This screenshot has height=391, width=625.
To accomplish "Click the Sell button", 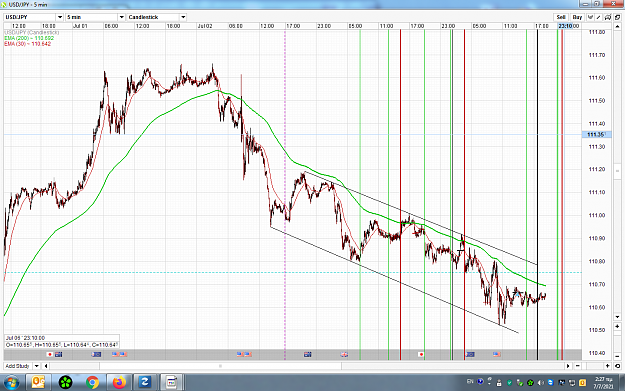I will coord(561,17).
